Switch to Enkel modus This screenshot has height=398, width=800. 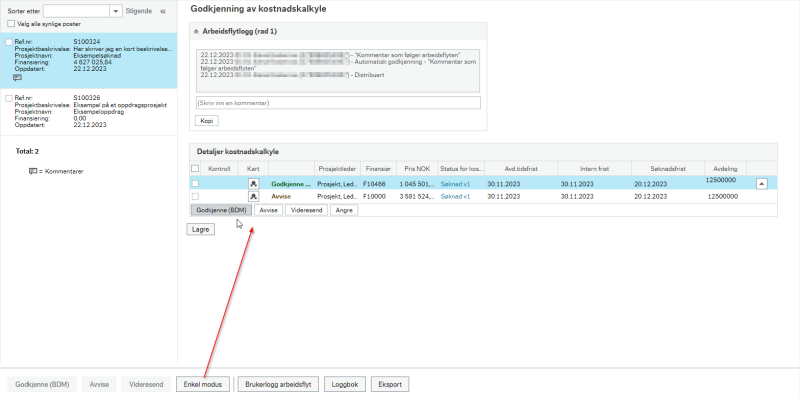(203, 384)
